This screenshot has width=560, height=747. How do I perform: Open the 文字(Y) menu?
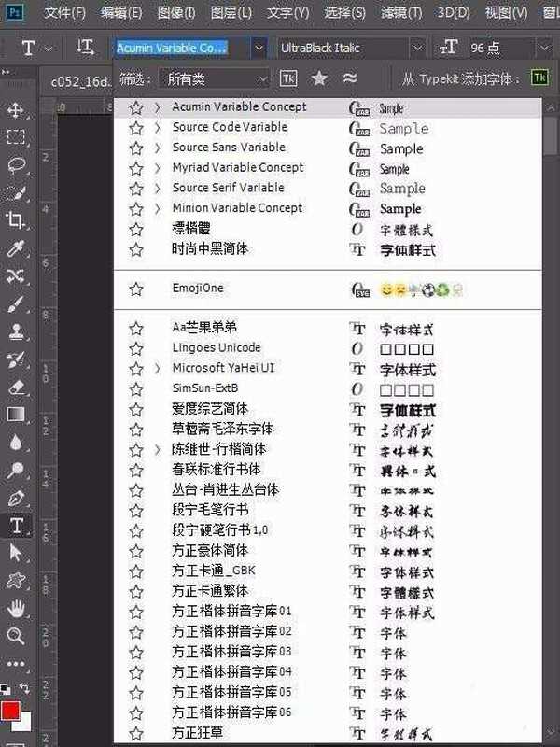point(288,12)
